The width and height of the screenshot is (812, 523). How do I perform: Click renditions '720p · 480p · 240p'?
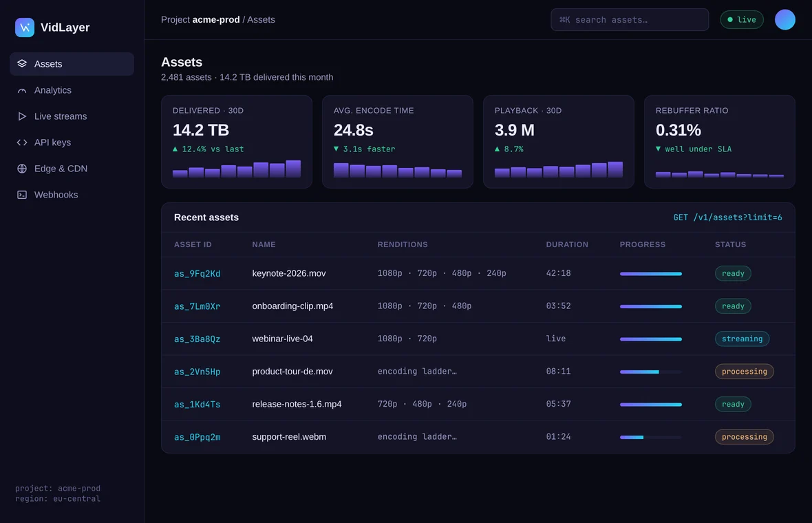[422, 404]
